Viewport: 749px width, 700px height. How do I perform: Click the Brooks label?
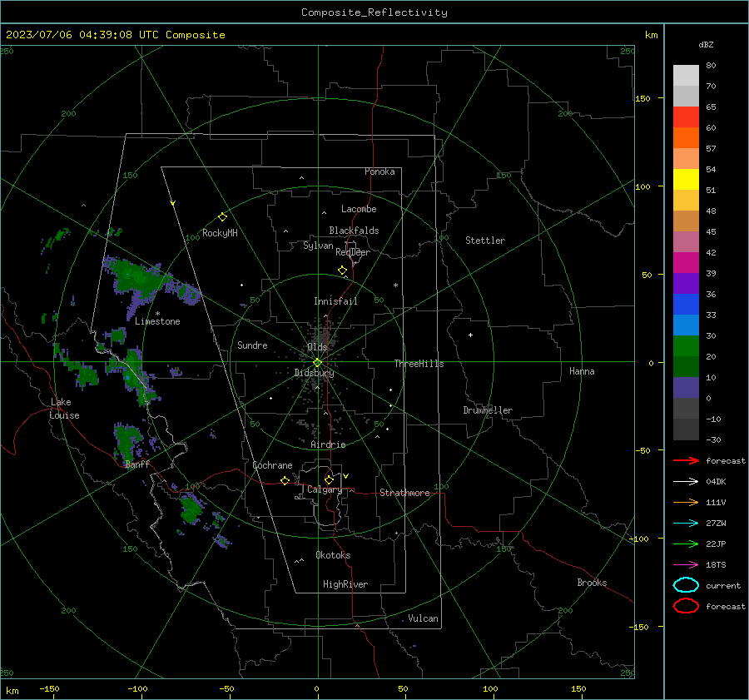pos(592,583)
